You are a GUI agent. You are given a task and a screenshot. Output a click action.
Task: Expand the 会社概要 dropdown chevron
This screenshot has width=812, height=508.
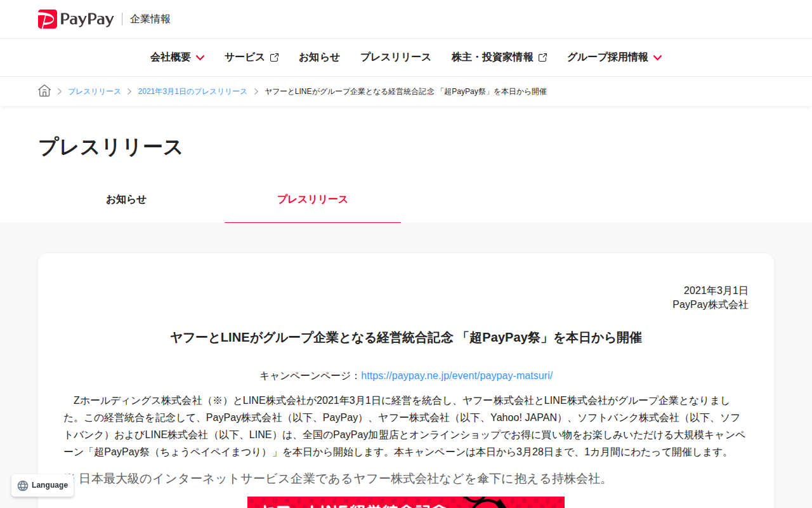200,58
